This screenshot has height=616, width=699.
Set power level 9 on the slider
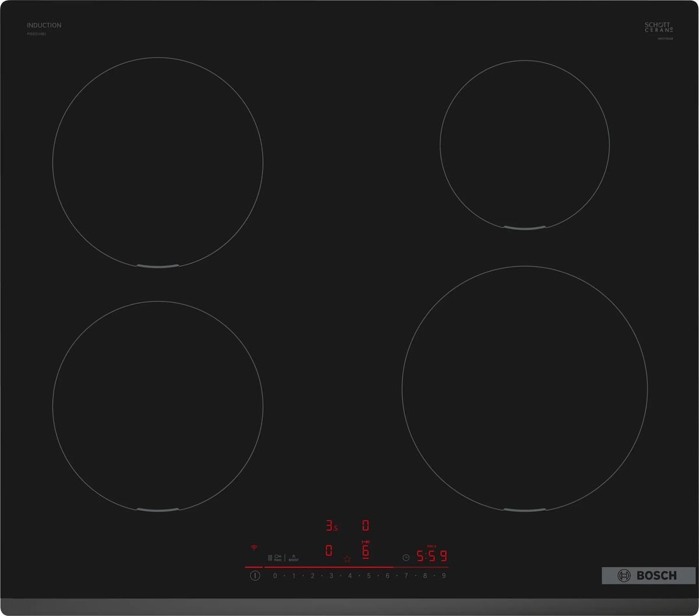pos(444,576)
